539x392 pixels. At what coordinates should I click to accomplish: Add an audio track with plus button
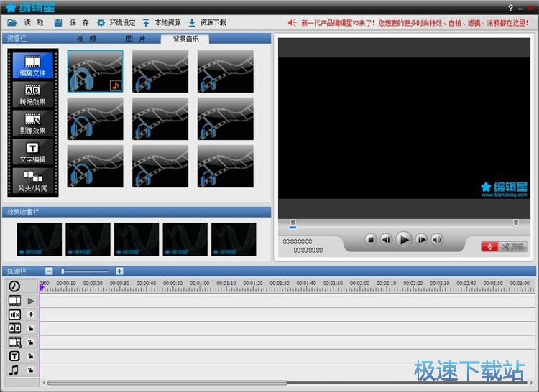click(31, 314)
